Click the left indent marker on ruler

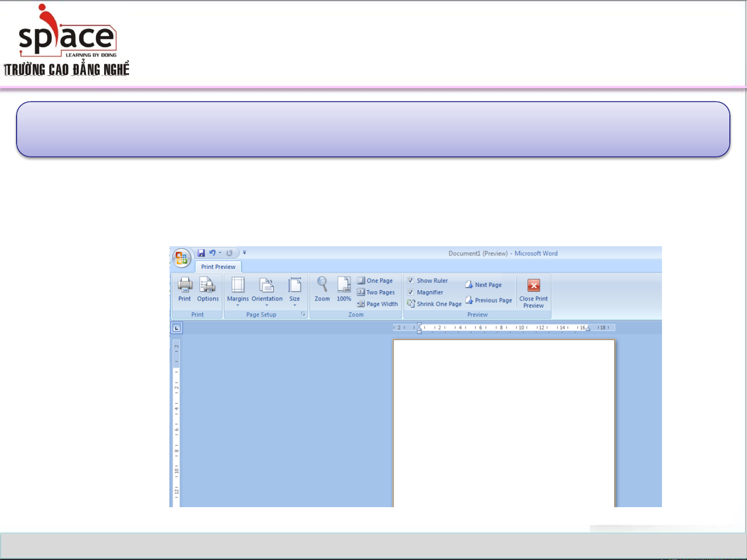(x=419, y=330)
